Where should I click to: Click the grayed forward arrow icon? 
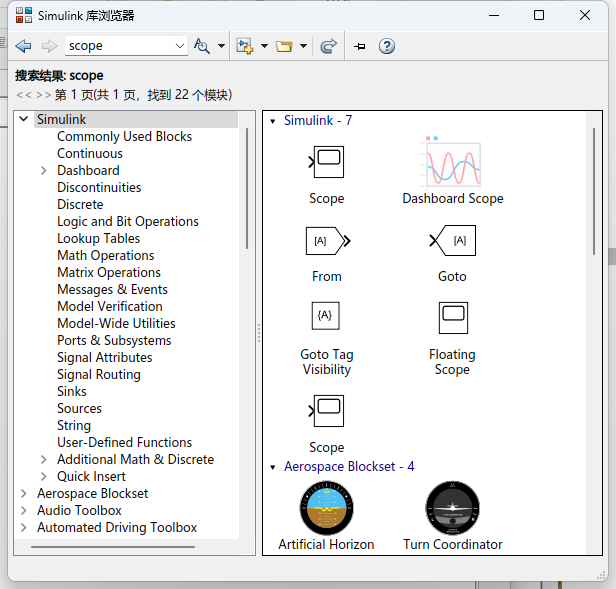coord(49,46)
